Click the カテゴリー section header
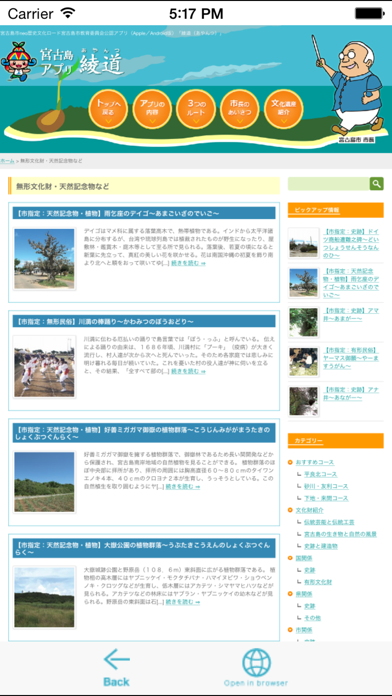 click(336, 441)
